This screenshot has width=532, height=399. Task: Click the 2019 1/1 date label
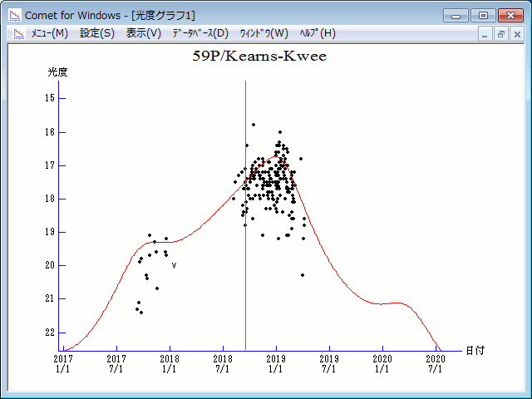tap(276, 364)
